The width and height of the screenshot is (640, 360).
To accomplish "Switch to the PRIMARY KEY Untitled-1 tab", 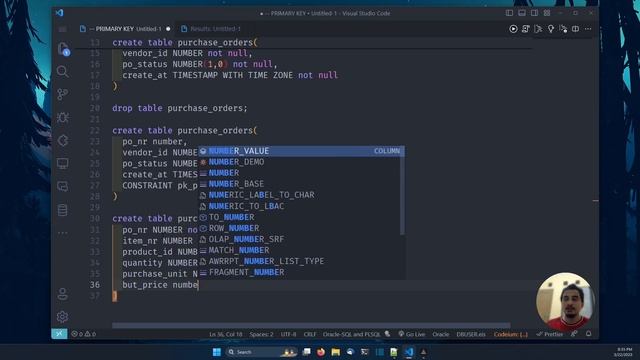I will tap(125, 29).
